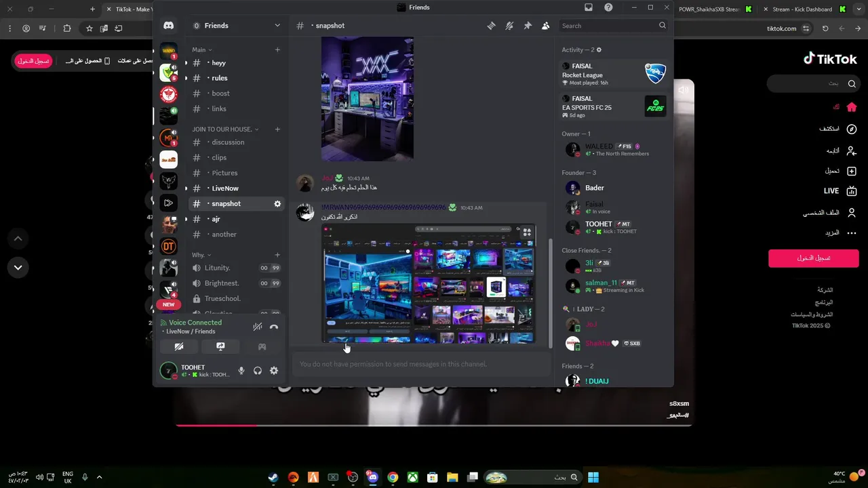Image resolution: width=868 pixels, height=488 pixels.
Task: Click TikTok red login button on right
Action: point(813,258)
